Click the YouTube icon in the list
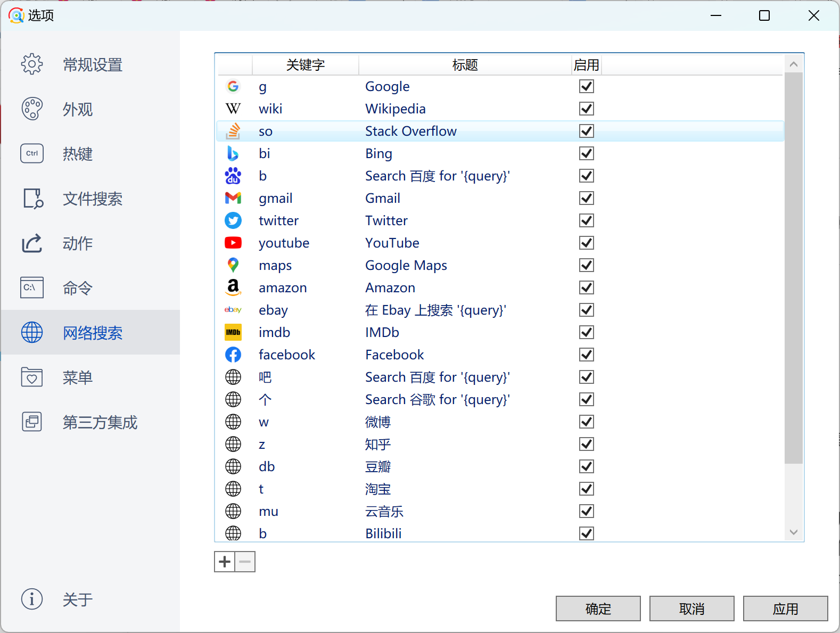 click(233, 243)
